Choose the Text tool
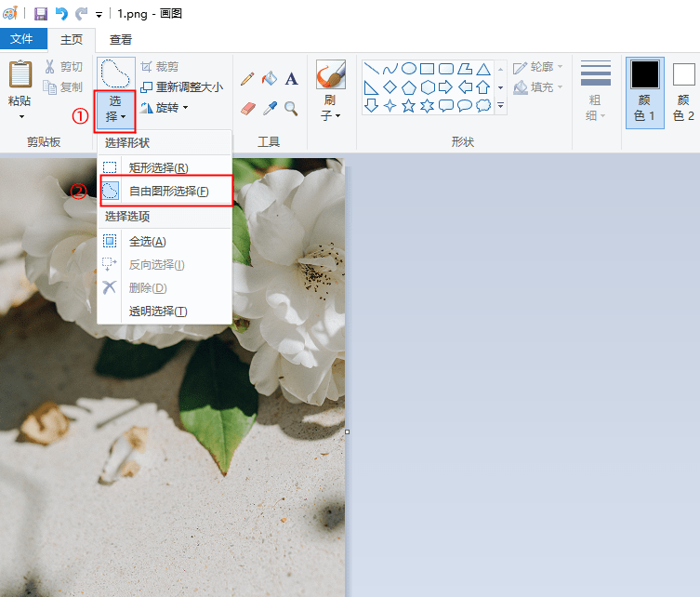The width and height of the screenshot is (700, 597). coord(291,79)
